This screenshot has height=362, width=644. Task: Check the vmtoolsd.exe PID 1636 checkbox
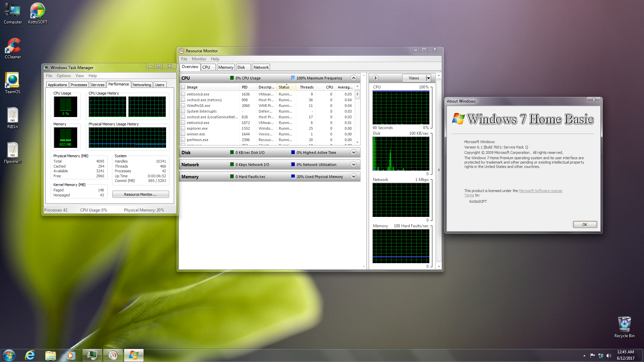[x=183, y=94]
